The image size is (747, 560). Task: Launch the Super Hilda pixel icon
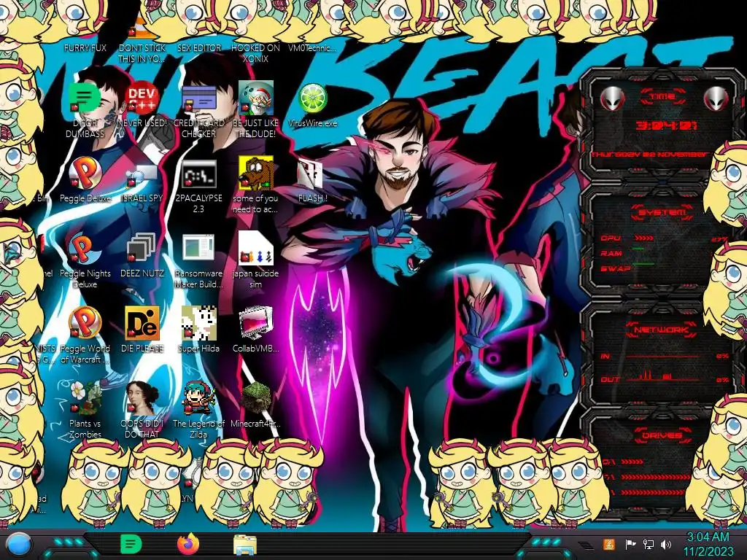tap(198, 323)
